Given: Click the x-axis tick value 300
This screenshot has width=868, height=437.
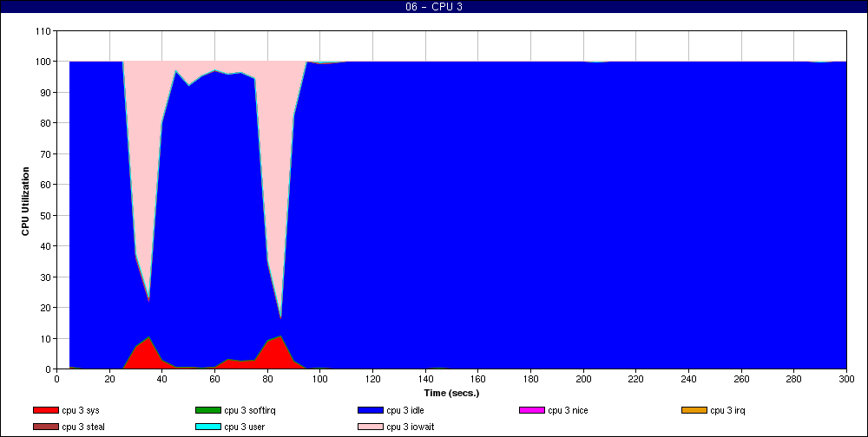Looking at the screenshot, I should [x=846, y=379].
